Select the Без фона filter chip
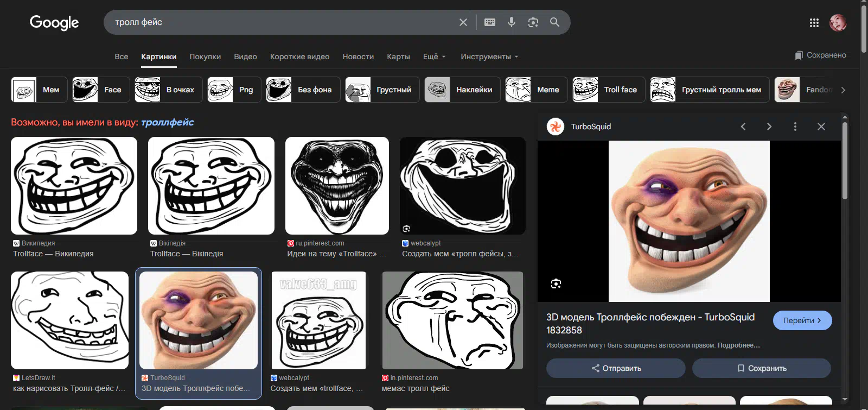 coord(303,90)
